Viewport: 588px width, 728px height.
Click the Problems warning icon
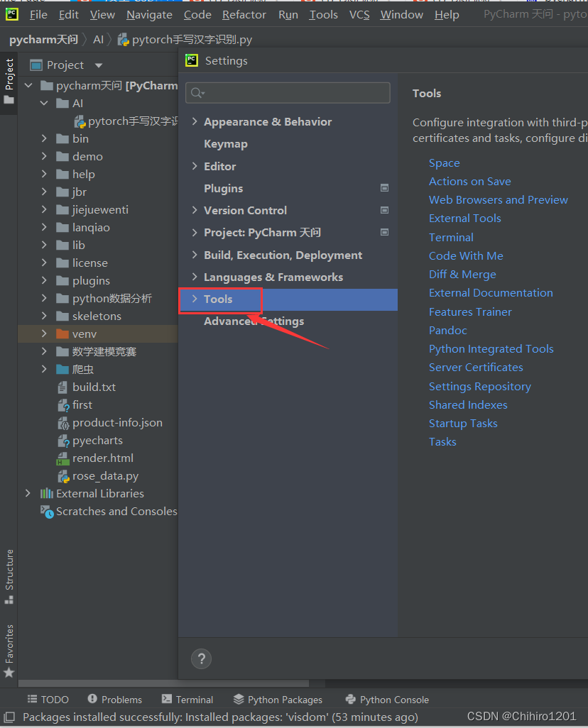pyautogui.click(x=92, y=699)
